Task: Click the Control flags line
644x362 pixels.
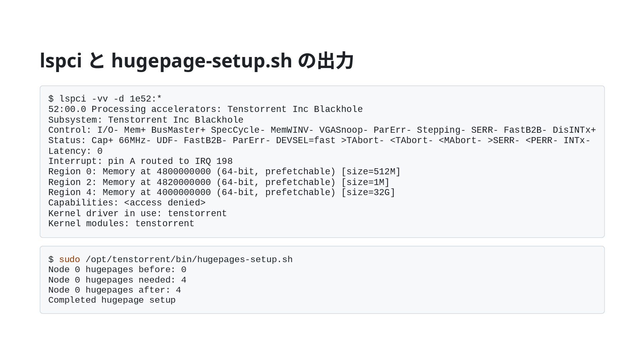Action: [322, 130]
